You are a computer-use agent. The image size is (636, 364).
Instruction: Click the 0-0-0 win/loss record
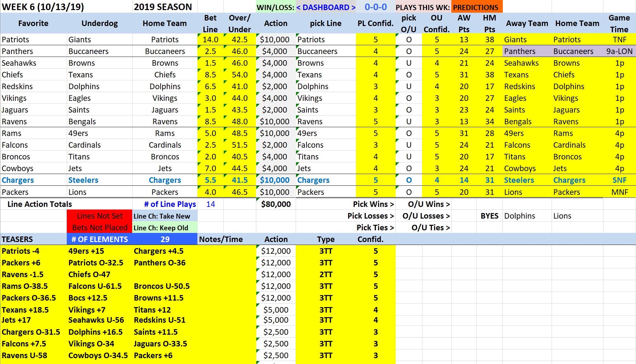point(375,7)
